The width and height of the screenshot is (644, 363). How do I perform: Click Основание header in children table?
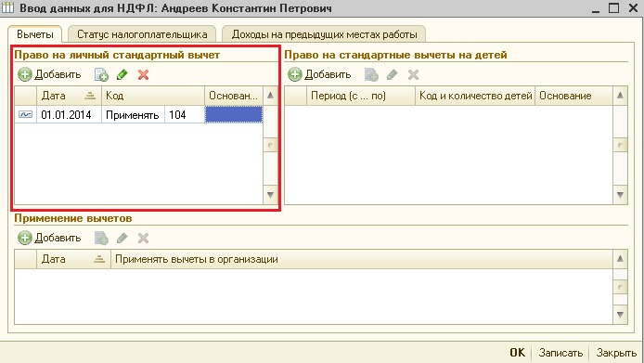coord(573,96)
